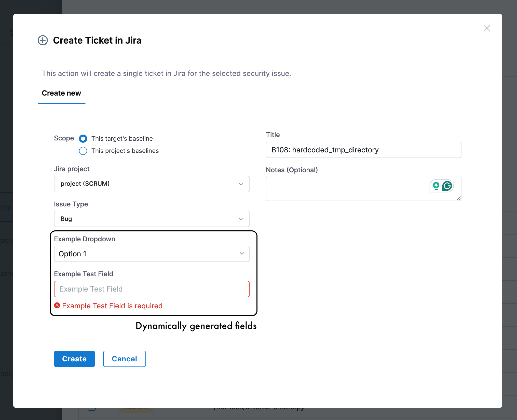
Task: Switch to the Create new tab
Action: point(61,93)
